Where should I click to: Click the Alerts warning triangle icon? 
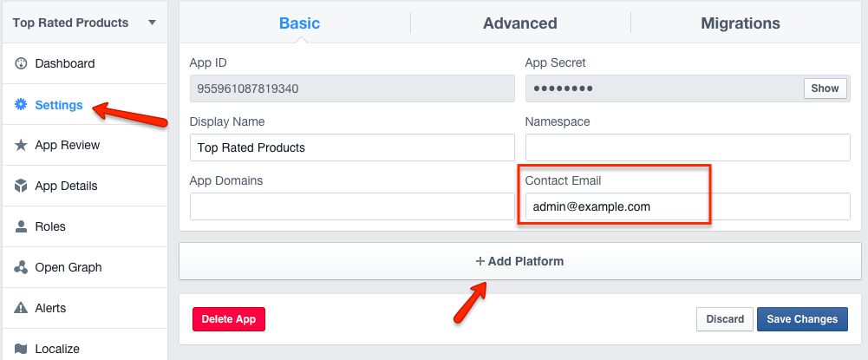click(21, 309)
